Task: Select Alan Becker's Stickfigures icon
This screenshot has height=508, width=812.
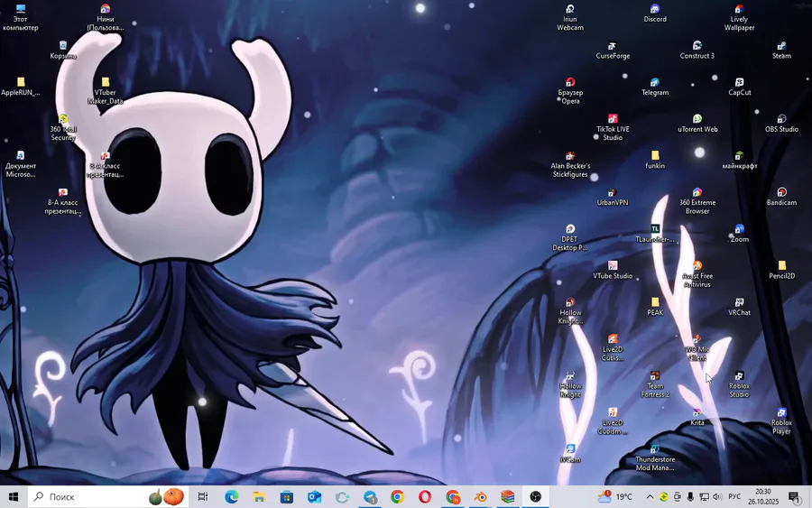Action: pyautogui.click(x=570, y=164)
